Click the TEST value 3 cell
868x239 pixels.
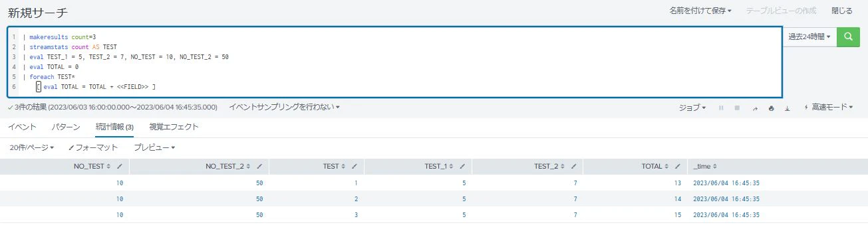357,214
